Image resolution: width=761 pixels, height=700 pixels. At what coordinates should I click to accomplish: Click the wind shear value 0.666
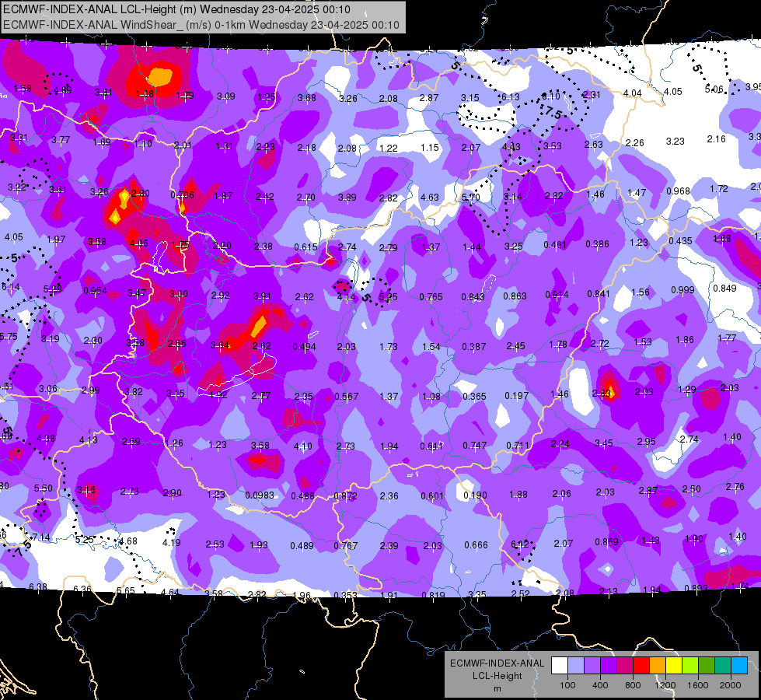pyautogui.click(x=476, y=545)
